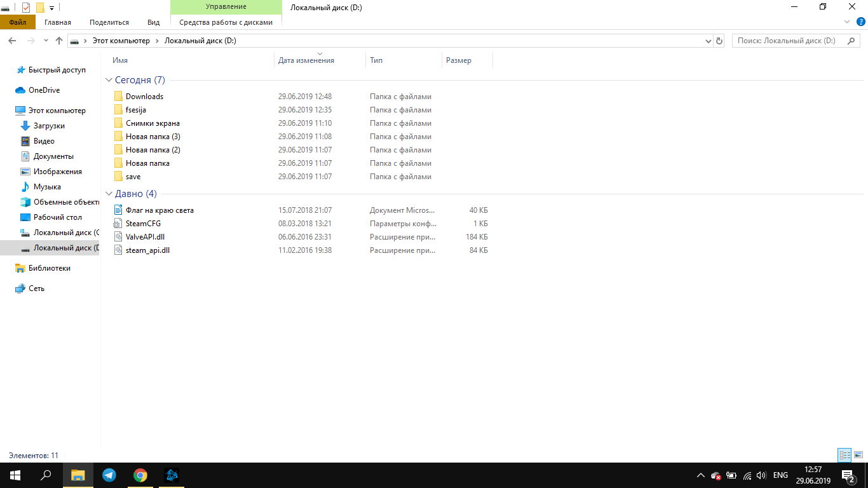Open the Downloads folder icon
Screen dimensions: 868x488
[118, 97]
